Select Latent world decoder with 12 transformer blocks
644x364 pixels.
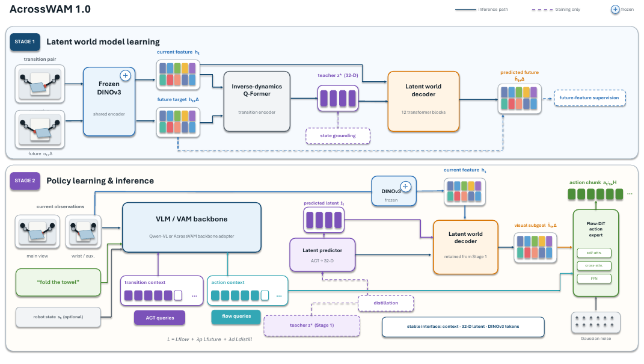tap(423, 102)
